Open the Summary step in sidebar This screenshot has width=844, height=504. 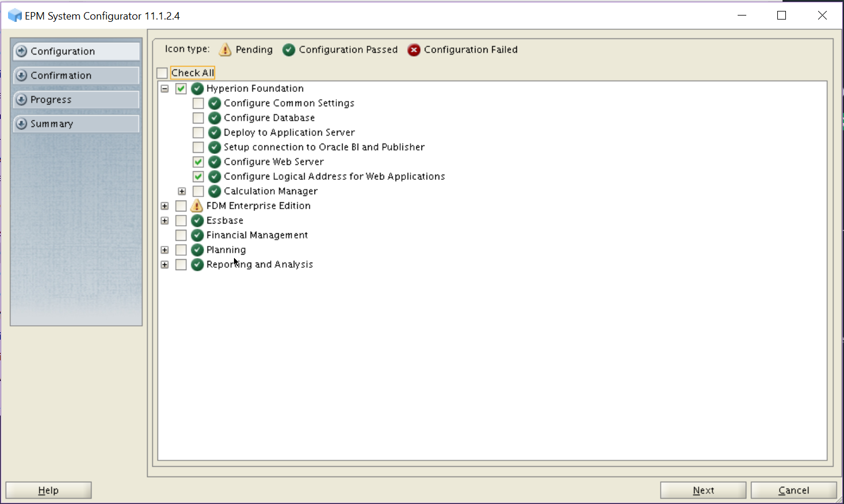[x=76, y=124]
